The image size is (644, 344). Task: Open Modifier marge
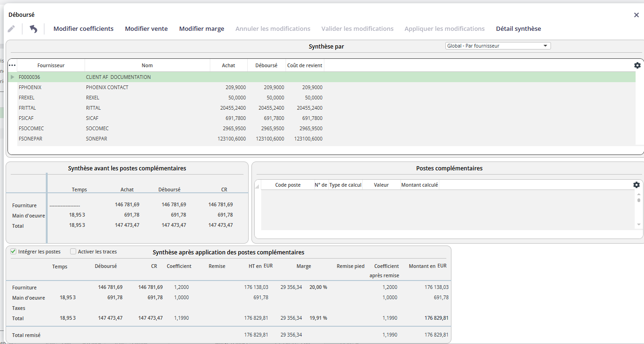202,29
